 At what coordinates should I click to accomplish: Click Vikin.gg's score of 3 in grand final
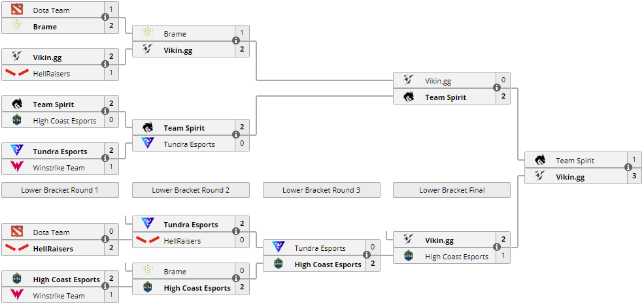pos(634,176)
